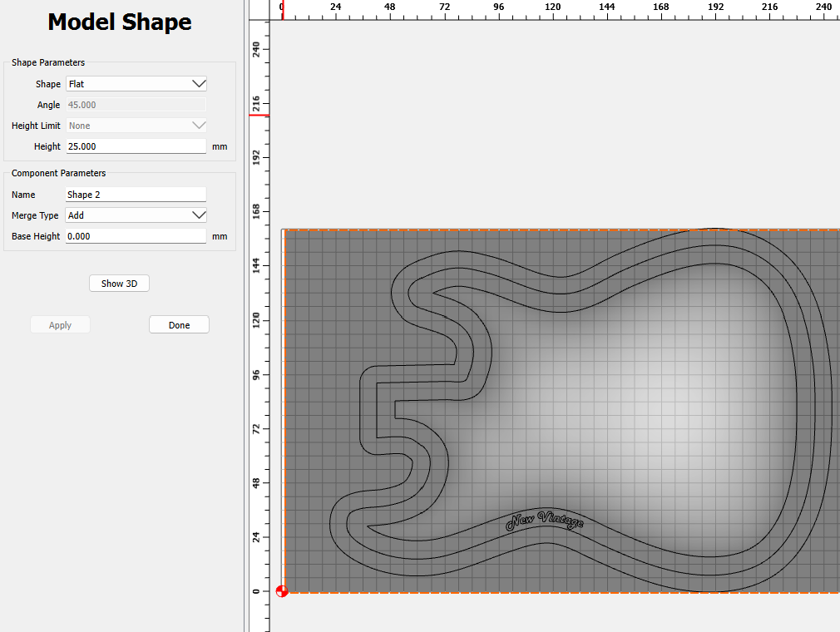Click the Model Shape panel title
The image size is (840, 632).
click(120, 22)
